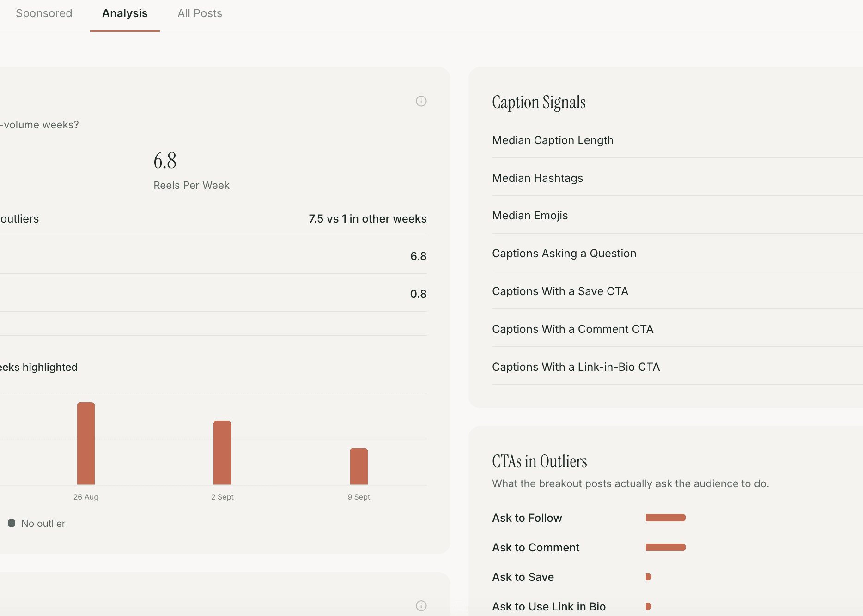This screenshot has height=616, width=863.
Task: Click the Reels Per Week label
Action: point(191,185)
